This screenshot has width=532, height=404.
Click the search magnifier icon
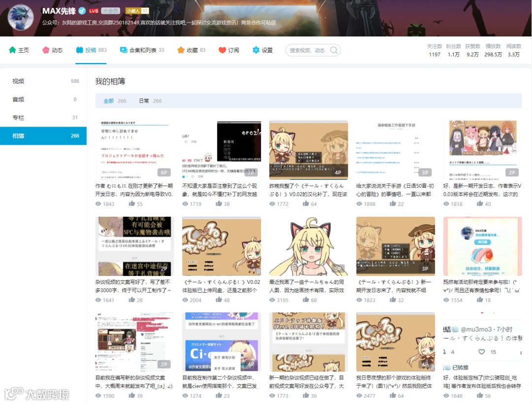(x=334, y=50)
